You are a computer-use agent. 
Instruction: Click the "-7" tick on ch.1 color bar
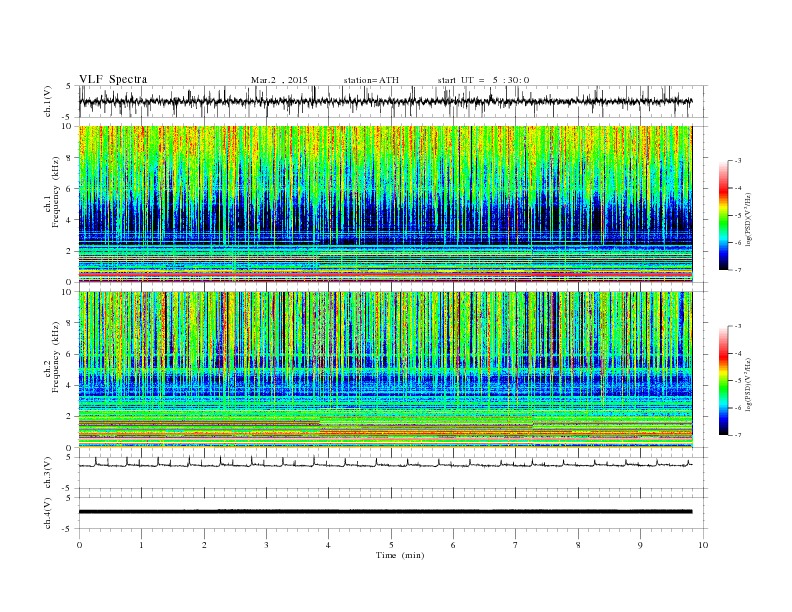[x=738, y=270]
